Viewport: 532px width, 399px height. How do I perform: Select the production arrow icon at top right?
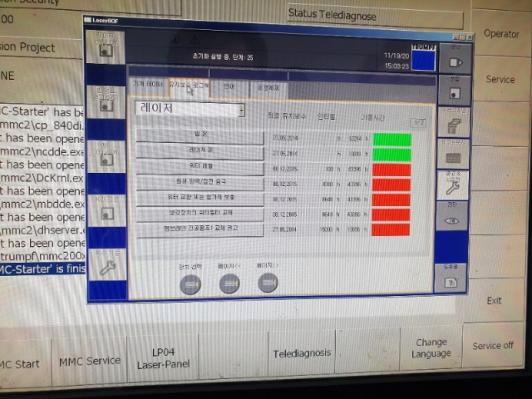456,59
